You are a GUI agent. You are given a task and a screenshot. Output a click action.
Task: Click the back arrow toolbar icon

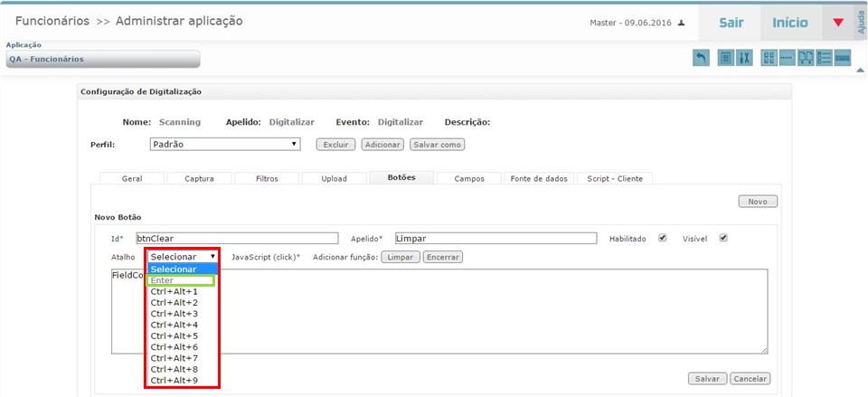pos(701,58)
